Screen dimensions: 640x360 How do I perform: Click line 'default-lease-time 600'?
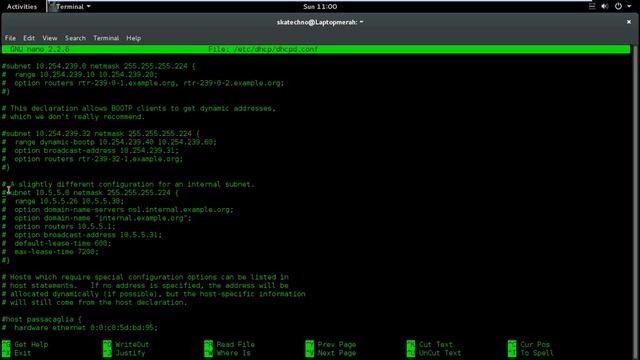point(56,244)
